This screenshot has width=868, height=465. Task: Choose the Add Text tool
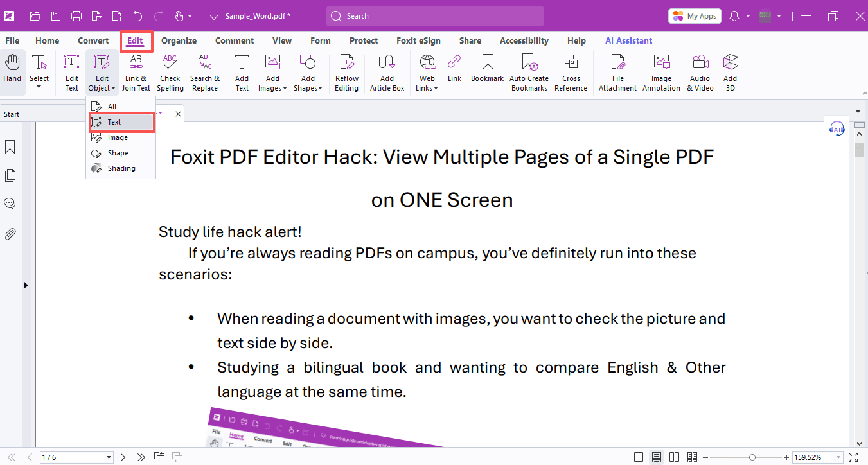(242, 73)
